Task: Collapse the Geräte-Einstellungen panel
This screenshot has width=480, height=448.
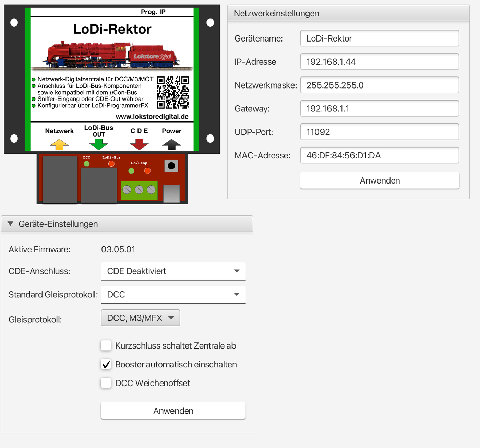Action: tap(11, 224)
